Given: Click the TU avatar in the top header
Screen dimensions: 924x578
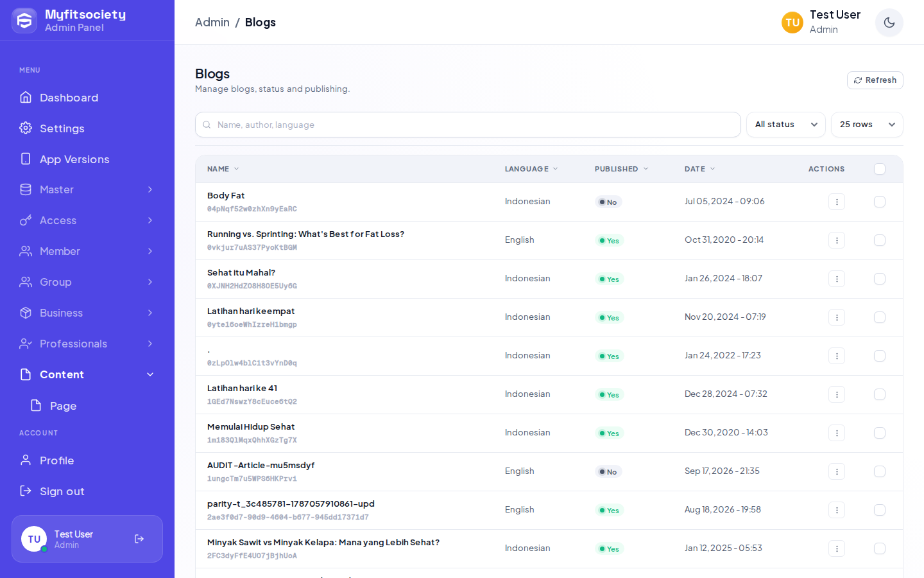Looking at the screenshot, I should point(792,22).
